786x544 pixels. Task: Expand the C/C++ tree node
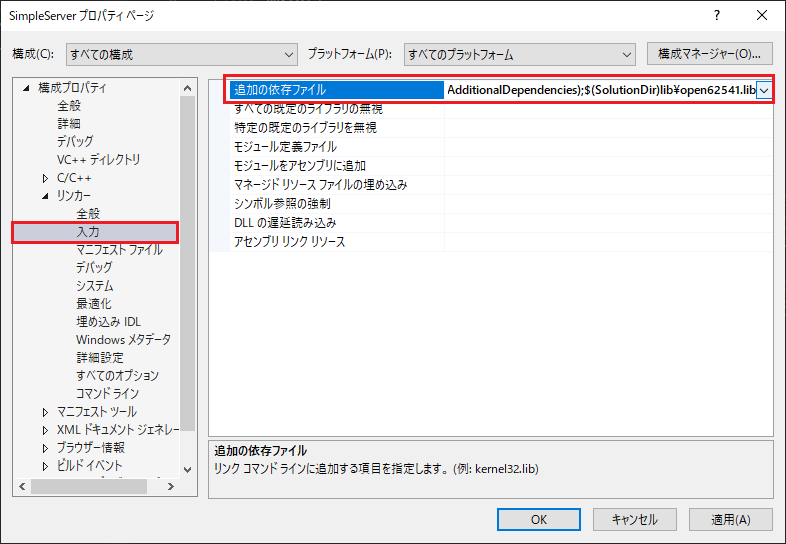(45, 178)
